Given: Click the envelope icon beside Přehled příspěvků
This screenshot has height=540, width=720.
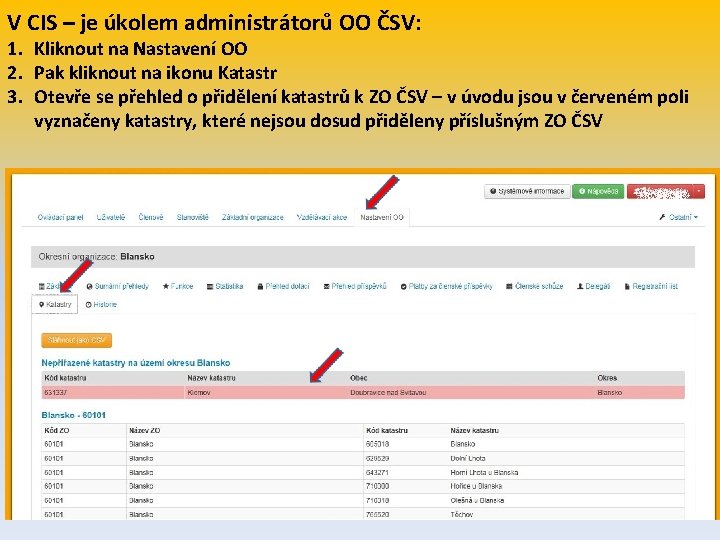Looking at the screenshot, I should click(x=326, y=286).
